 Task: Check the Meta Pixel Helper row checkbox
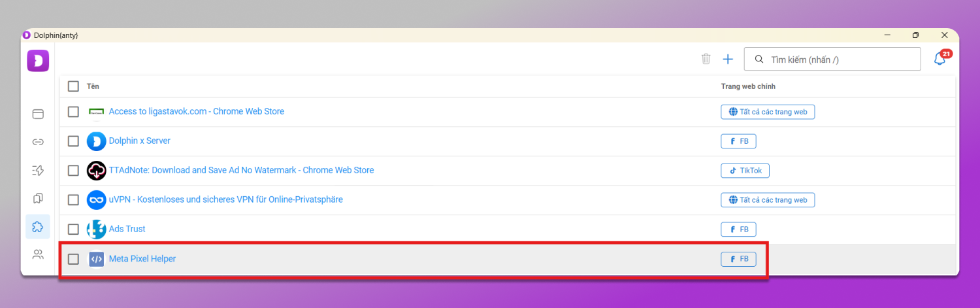[73, 259]
